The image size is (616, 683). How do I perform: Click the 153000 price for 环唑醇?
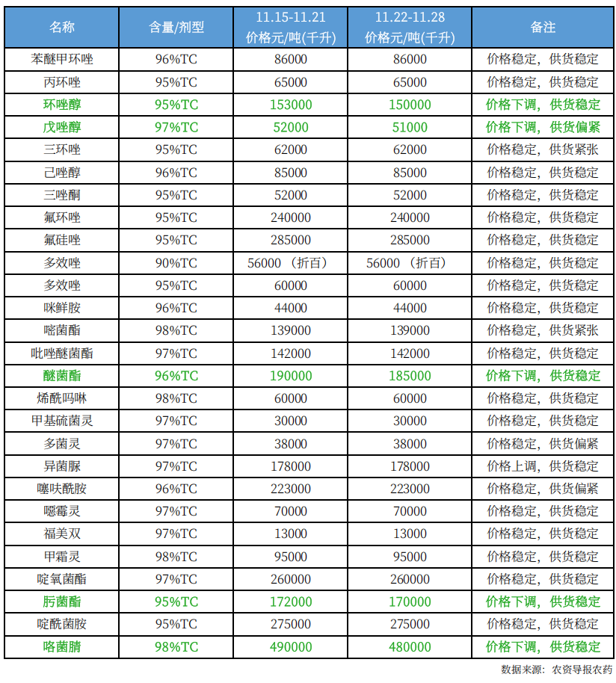(291, 105)
